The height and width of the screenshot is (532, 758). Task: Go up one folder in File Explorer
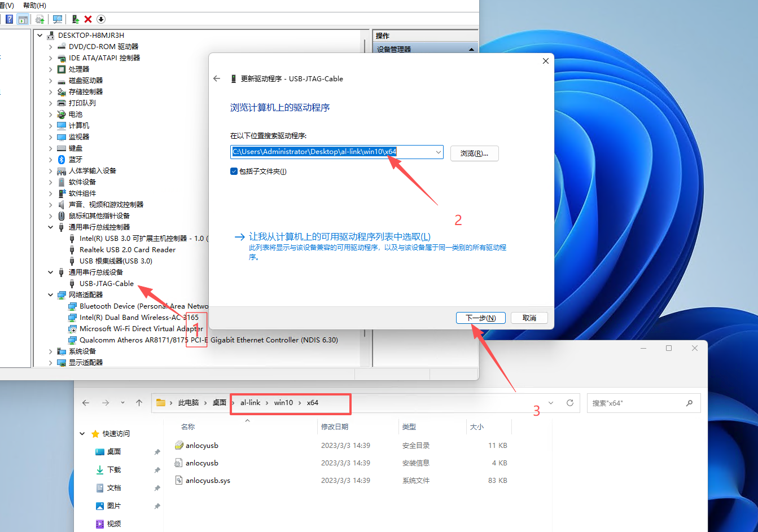(x=139, y=403)
